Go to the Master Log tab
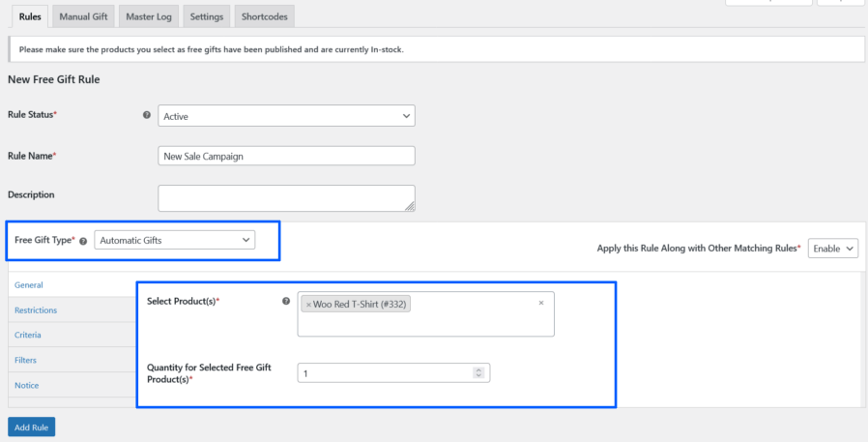The width and height of the screenshot is (868, 442). (149, 16)
